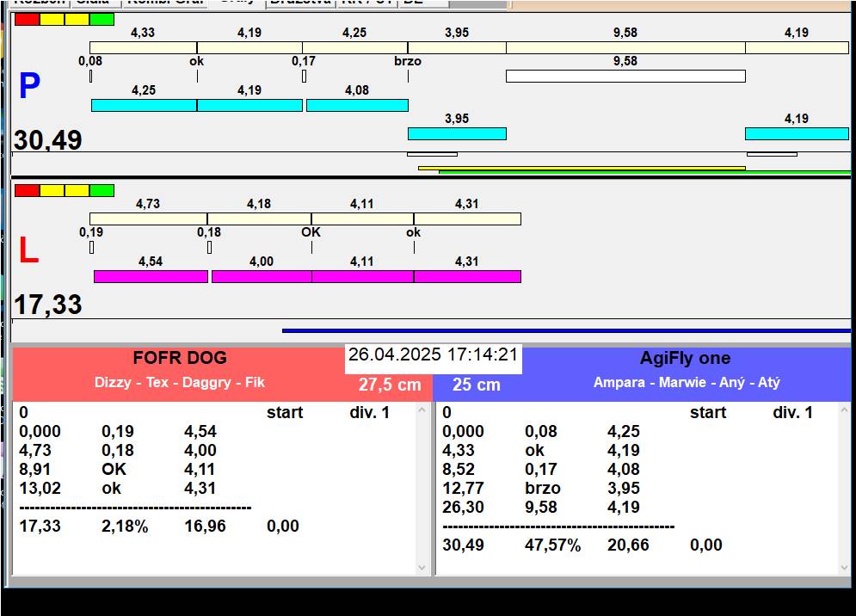Select the FOFR DOG team header
The width and height of the screenshot is (856, 616).
click(180, 359)
